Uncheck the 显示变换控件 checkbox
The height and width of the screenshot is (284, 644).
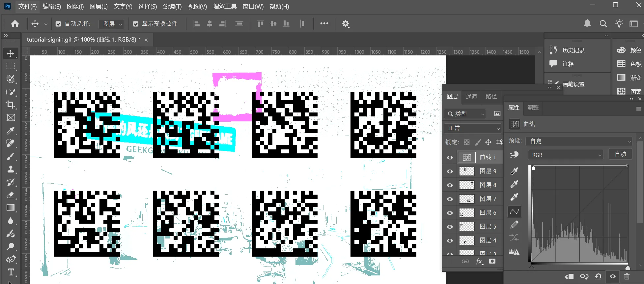[x=136, y=24]
